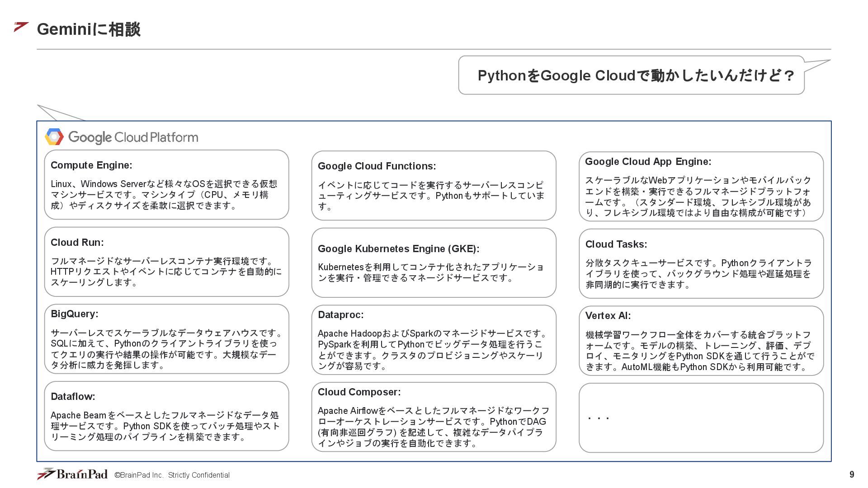Click the Cloud Functions event-driven description text
The image size is (868, 488).
(431, 196)
